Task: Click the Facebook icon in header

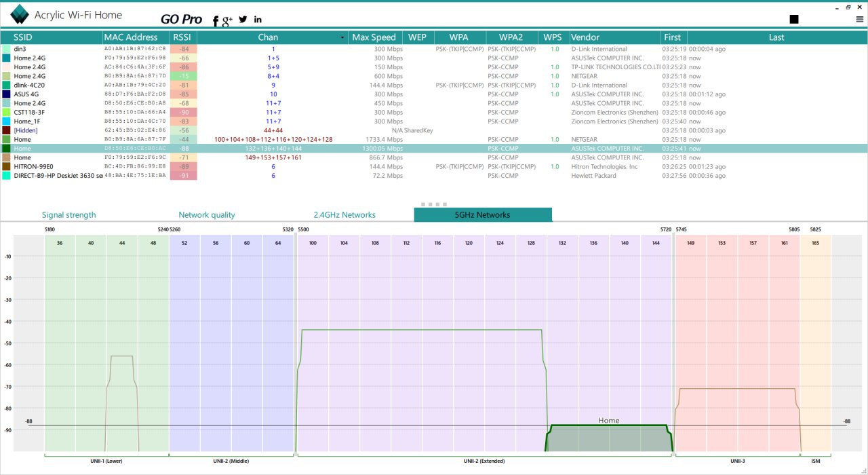Action: tap(216, 21)
